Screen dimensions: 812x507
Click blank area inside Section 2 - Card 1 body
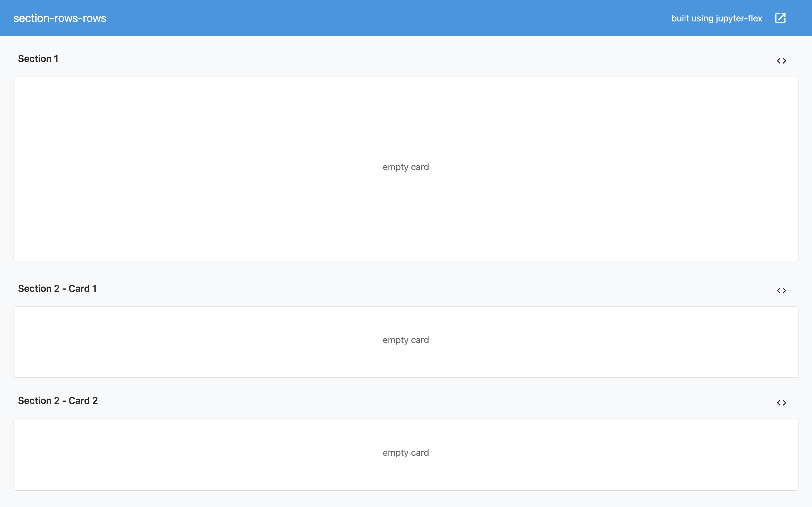point(201,342)
